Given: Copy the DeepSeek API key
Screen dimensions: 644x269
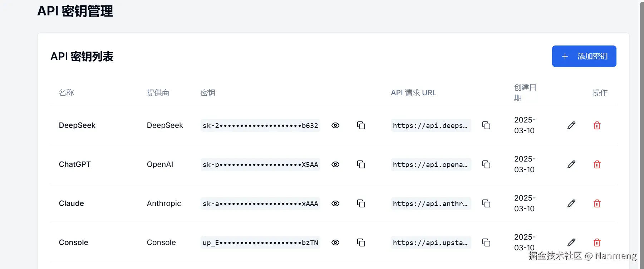Looking at the screenshot, I should (x=361, y=125).
